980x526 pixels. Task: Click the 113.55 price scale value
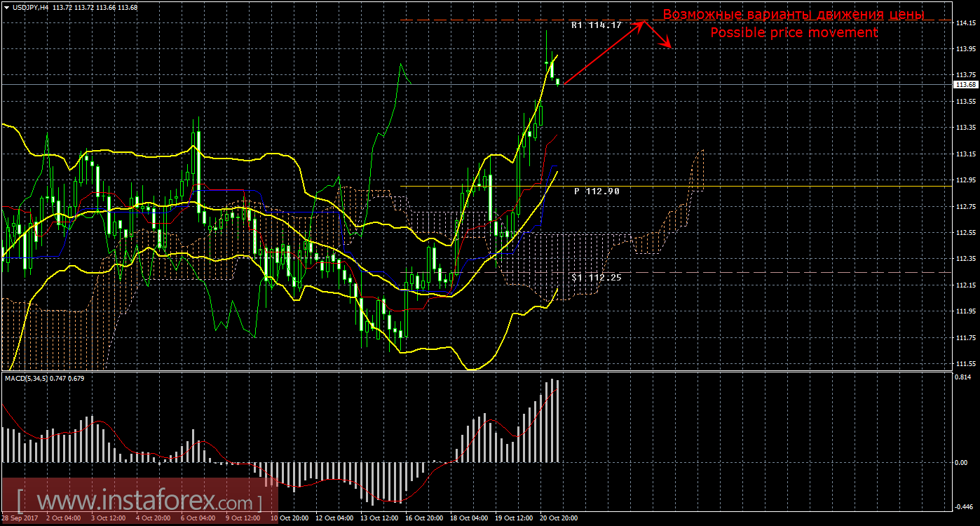(x=966, y=102)
